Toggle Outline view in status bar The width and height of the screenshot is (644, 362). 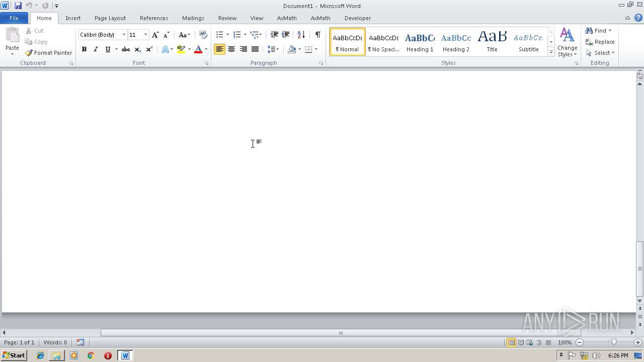[x=539, y=342]
